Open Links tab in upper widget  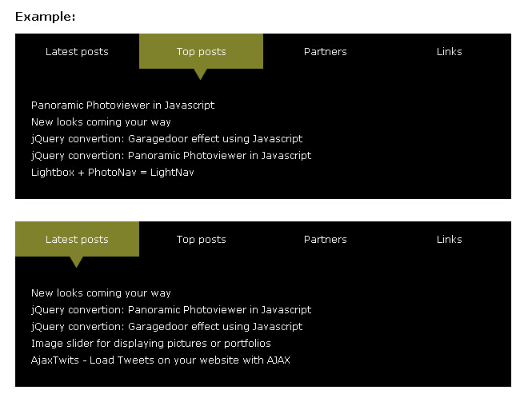coord(449,51)
